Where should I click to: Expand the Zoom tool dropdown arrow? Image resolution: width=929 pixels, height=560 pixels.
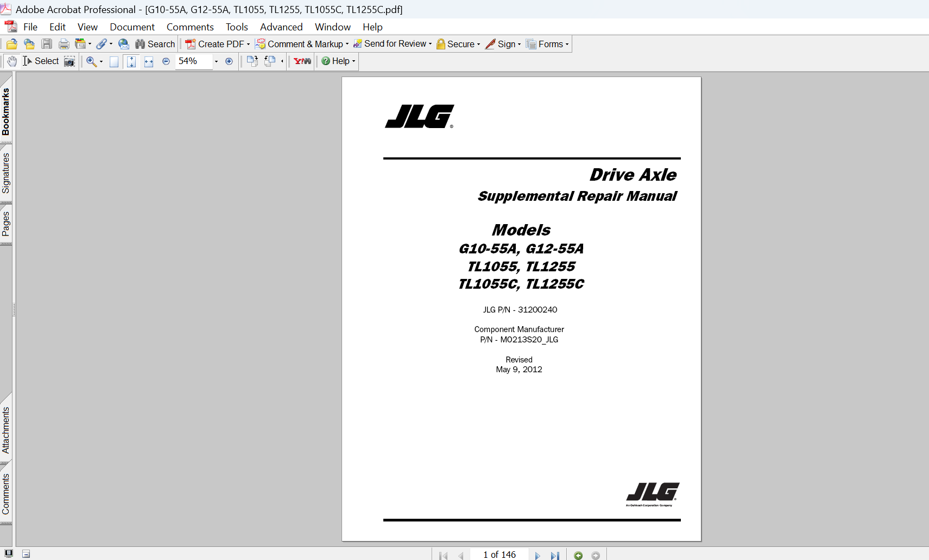(x=101, y=61)
